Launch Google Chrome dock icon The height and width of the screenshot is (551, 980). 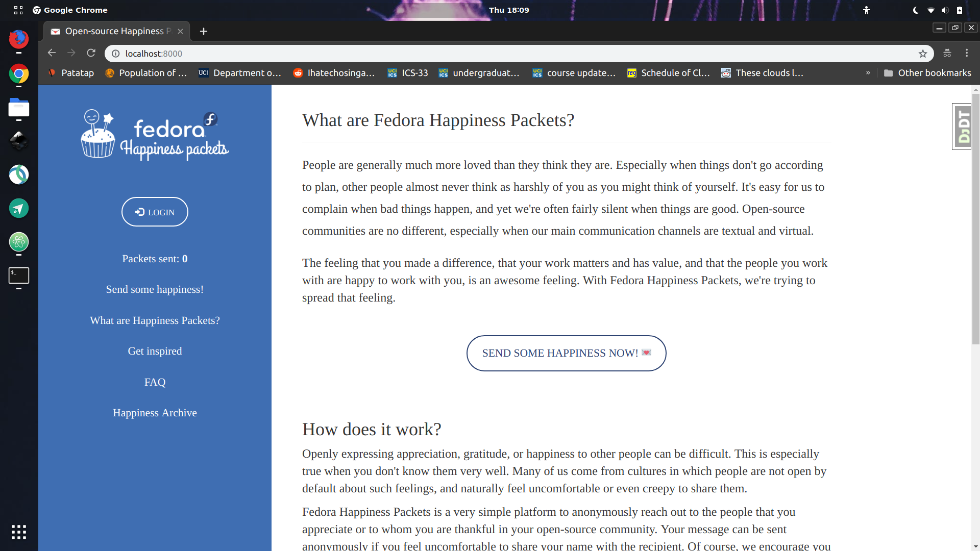(19, 74)
